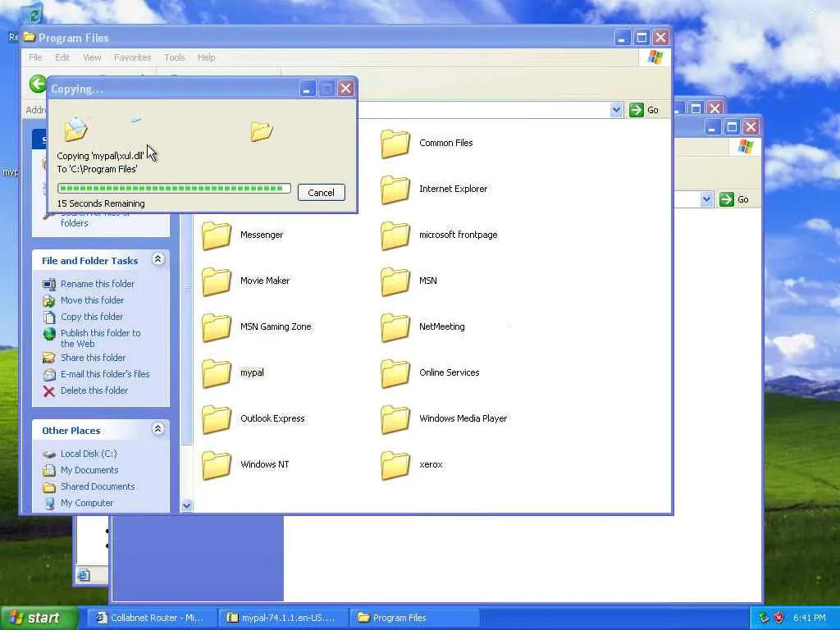Click the red X Delete this folder icon
840x630 pixels.
coord(48,391)
